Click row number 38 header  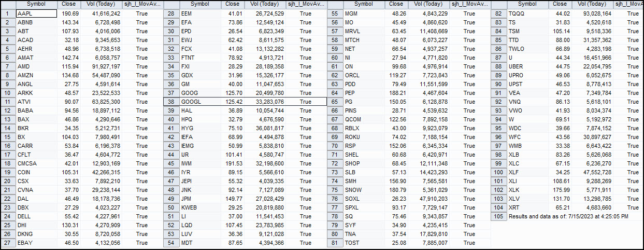(171, 102)
